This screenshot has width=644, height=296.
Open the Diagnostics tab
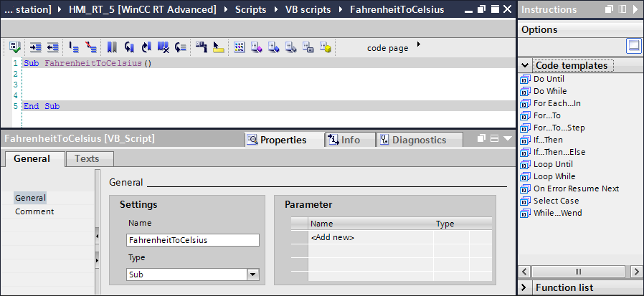coord(412,140)
